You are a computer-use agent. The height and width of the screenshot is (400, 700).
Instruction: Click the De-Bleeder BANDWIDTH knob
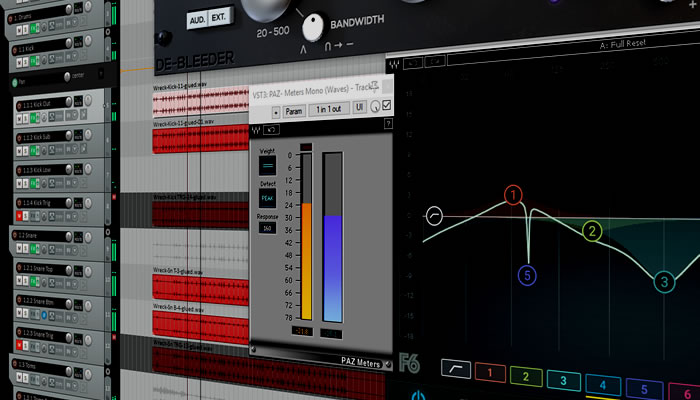pyautogui.click(x=312, y=27)
